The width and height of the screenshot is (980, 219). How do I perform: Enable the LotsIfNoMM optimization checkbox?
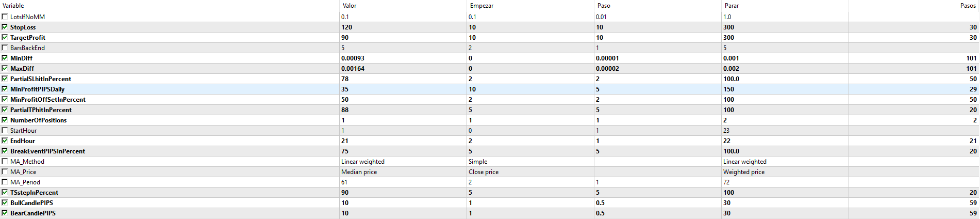pos(5,17)
